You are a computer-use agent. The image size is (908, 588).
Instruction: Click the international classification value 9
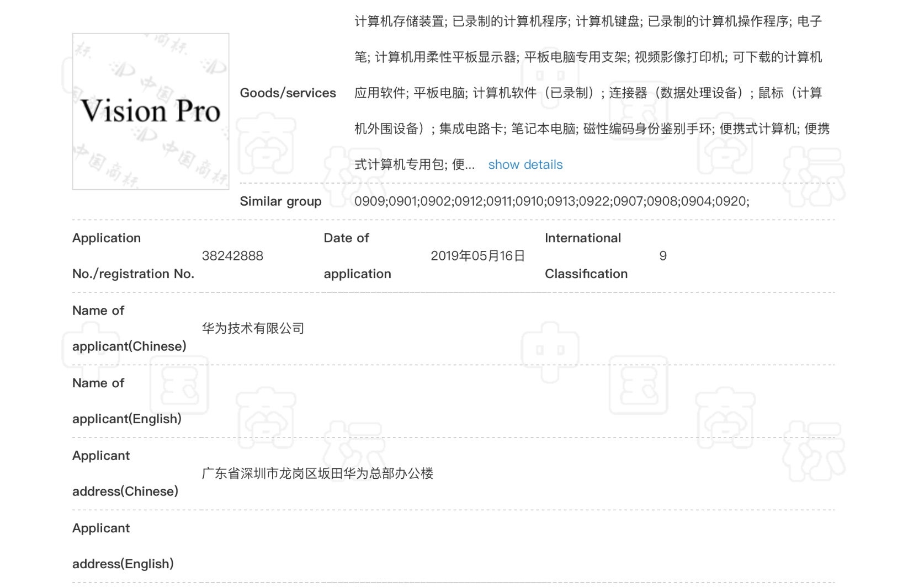(663, 256)
